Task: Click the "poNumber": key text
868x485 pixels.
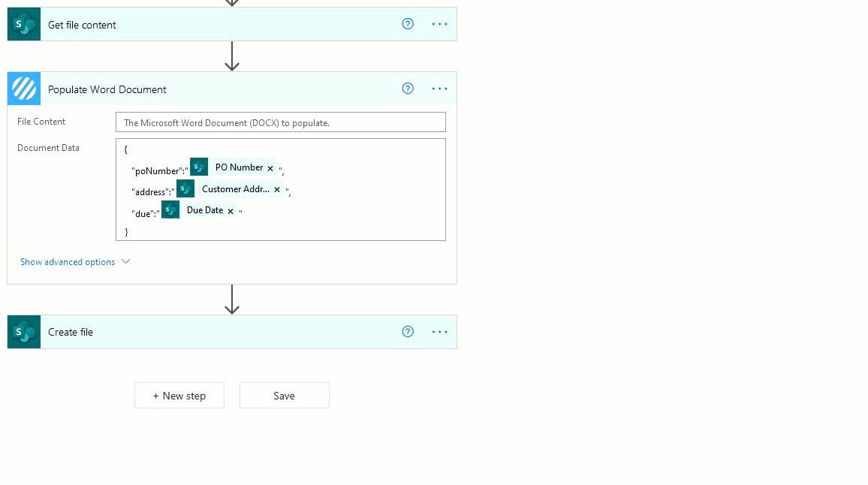Action: (159, 171)
